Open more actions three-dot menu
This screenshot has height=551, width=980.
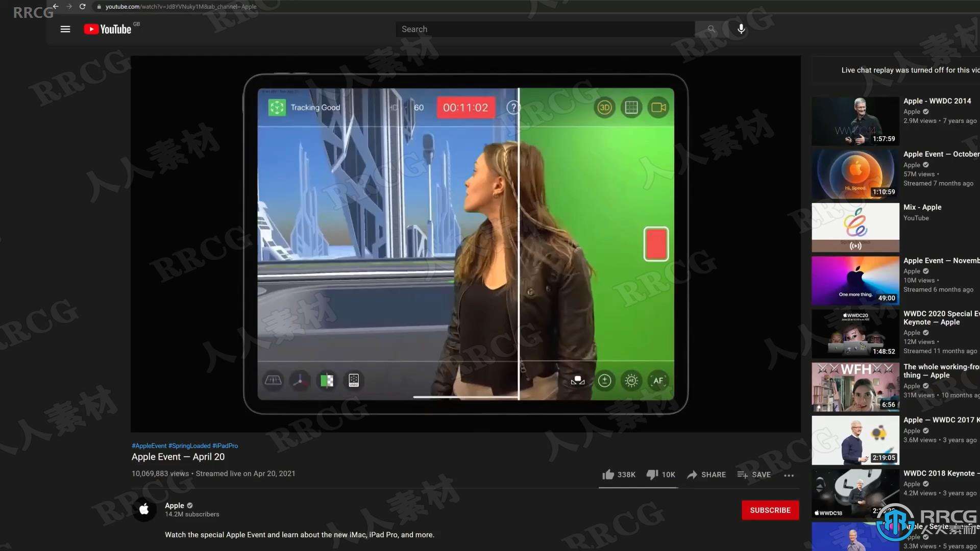click(789, 475)
